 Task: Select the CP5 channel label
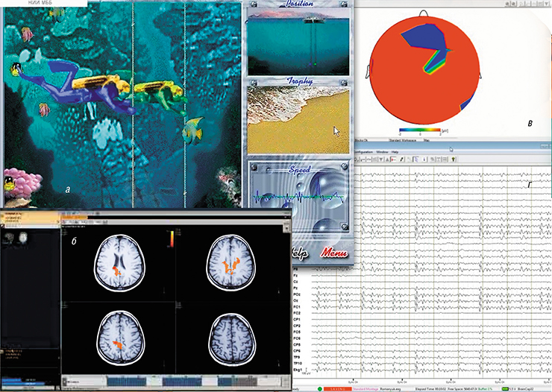[297, 344]
